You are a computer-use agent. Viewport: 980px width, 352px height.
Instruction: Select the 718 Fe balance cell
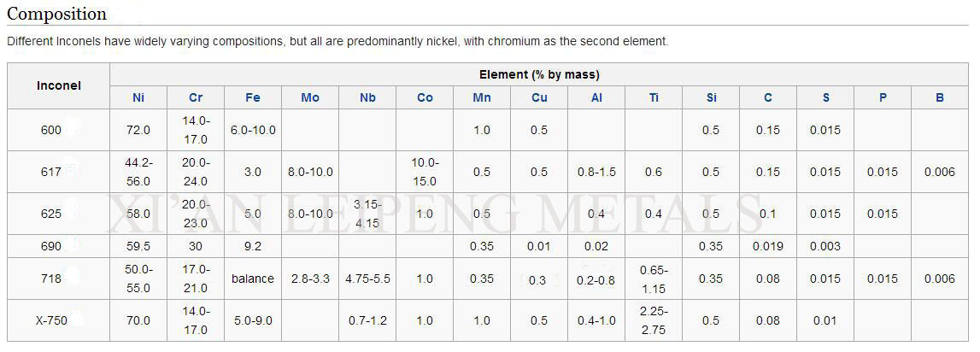coord(253,279)
